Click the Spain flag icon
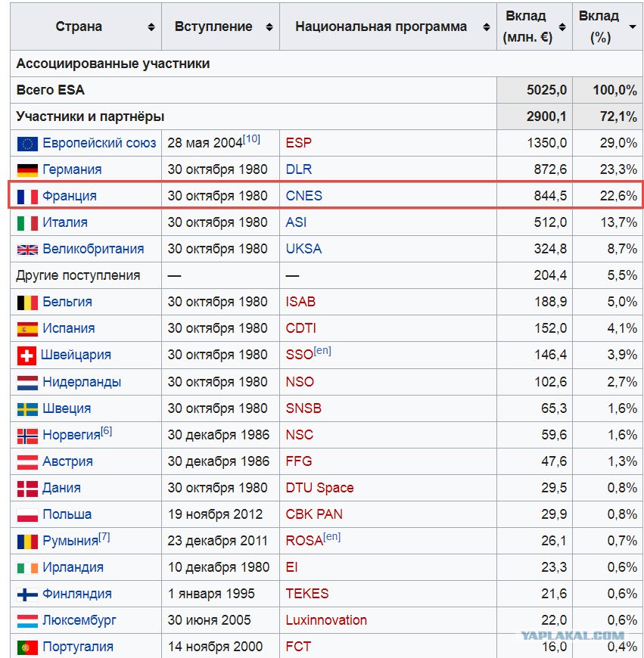The image size is (644, 658). (27, 329)
